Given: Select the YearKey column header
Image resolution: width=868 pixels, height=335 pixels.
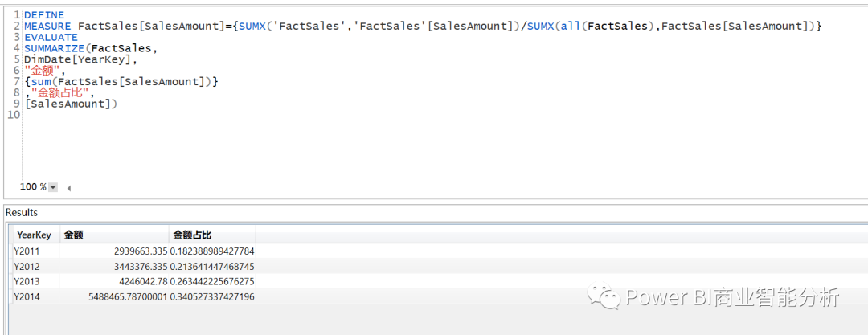Looking at the screenshot, I should [x=36, y=235].
